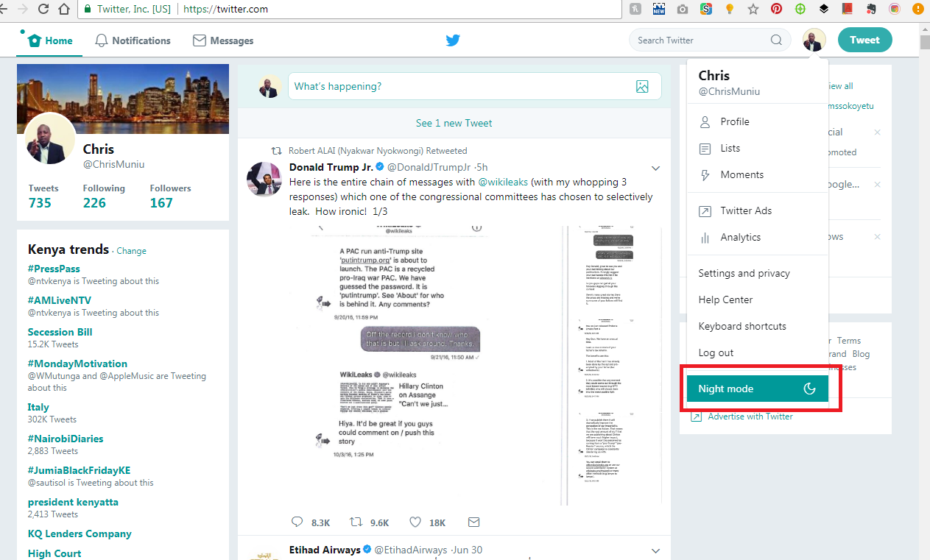Viewport: 930px width, 560px height.
Task: Click the Moments lightning icon
Action: [705, 174]
